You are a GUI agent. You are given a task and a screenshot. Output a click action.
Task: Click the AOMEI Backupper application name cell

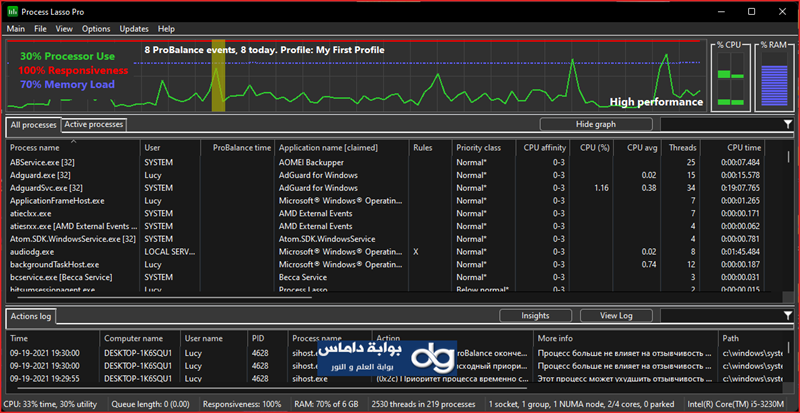pyautogui.click(x=311, y=162)
